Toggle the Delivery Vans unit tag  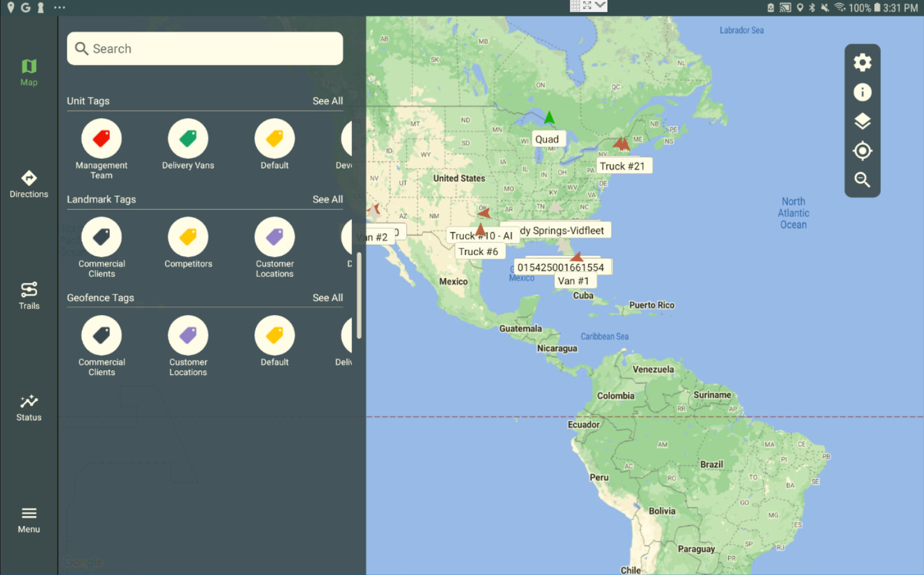[188, 138]
